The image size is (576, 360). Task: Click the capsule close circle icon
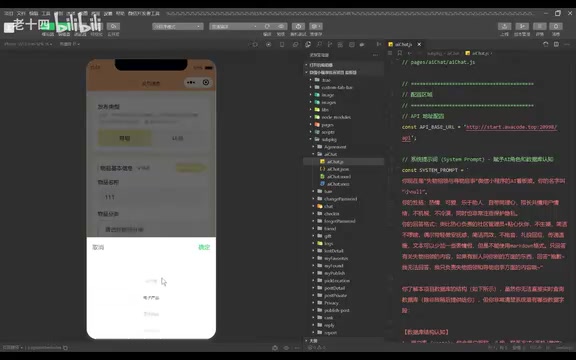(206, 83)
